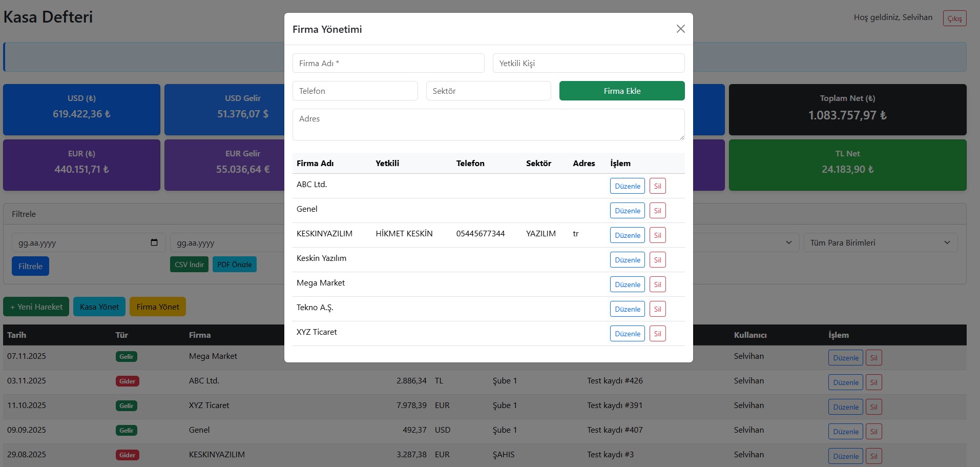Click the Adres textarea
This screenshot has height=467, width=980.
coord(488,124)
